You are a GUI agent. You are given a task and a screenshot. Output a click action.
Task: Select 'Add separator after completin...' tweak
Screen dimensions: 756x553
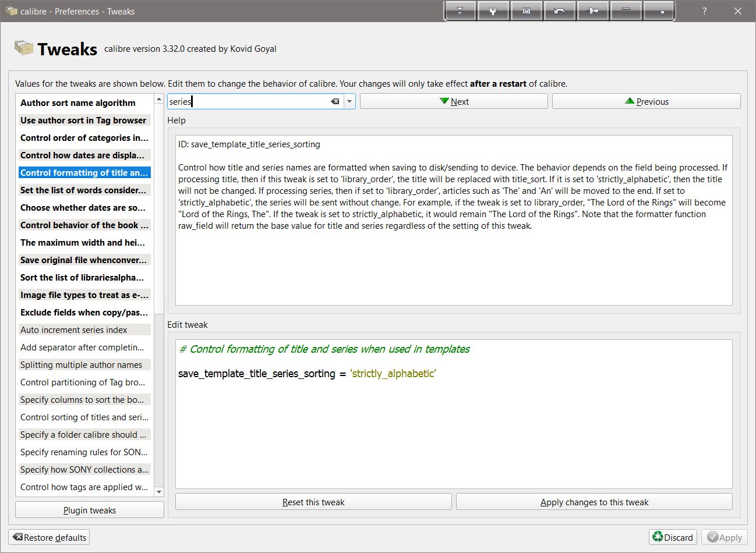click(x=85, y=348)
